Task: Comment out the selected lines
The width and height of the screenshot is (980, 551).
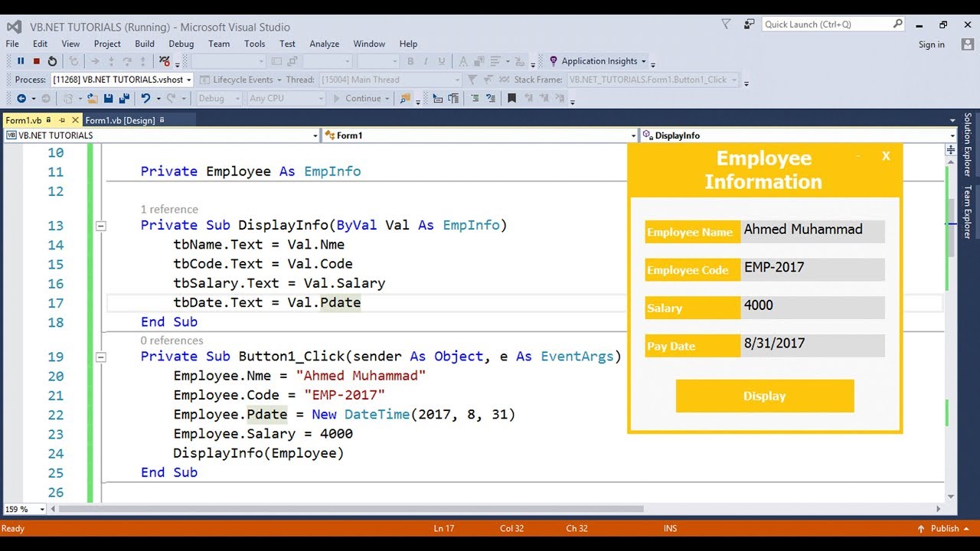Action: [475, 98]
